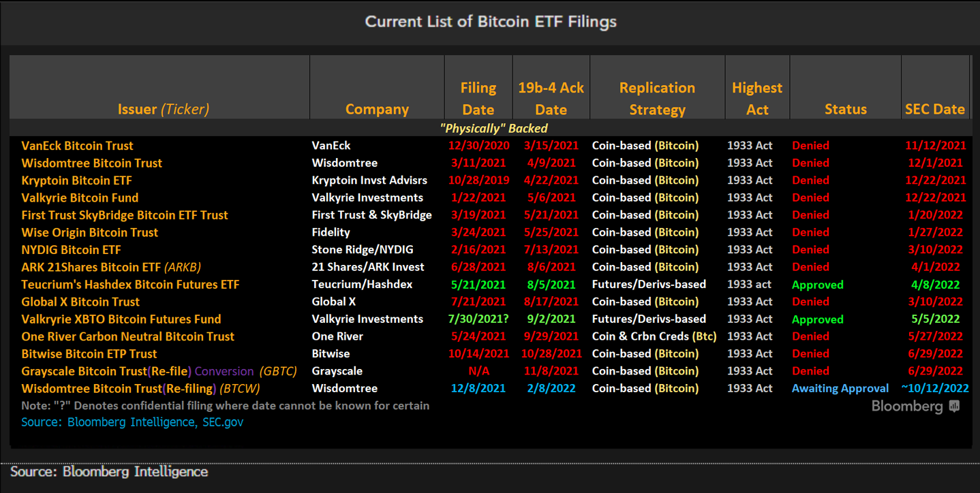Click Wise Origin Bitcoin Trust issuer
This screenshot has height=493, width=980.
click(89, 233)
